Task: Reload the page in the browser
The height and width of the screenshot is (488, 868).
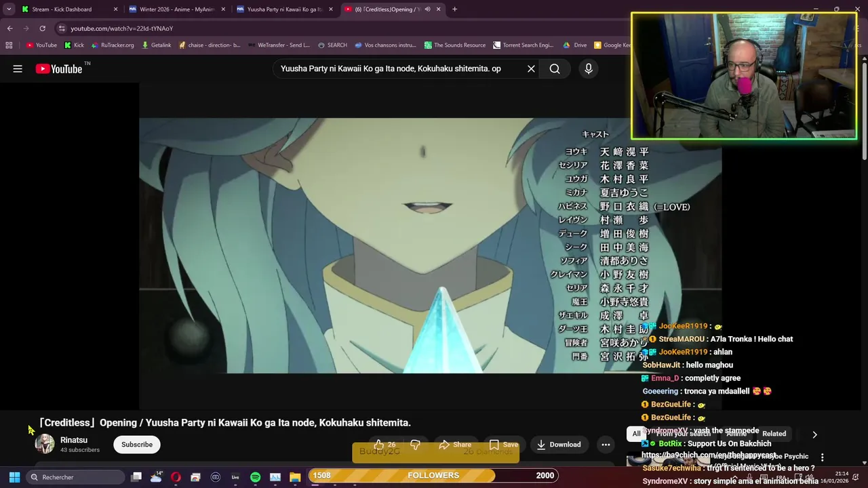Action: (42, 28)
